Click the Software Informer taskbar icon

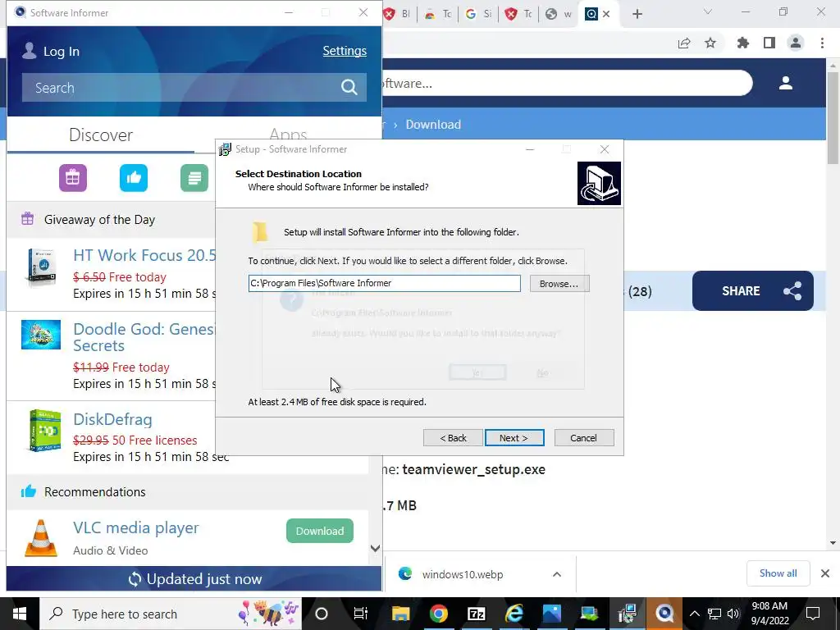pyautogui.click(x=664, y=614)
